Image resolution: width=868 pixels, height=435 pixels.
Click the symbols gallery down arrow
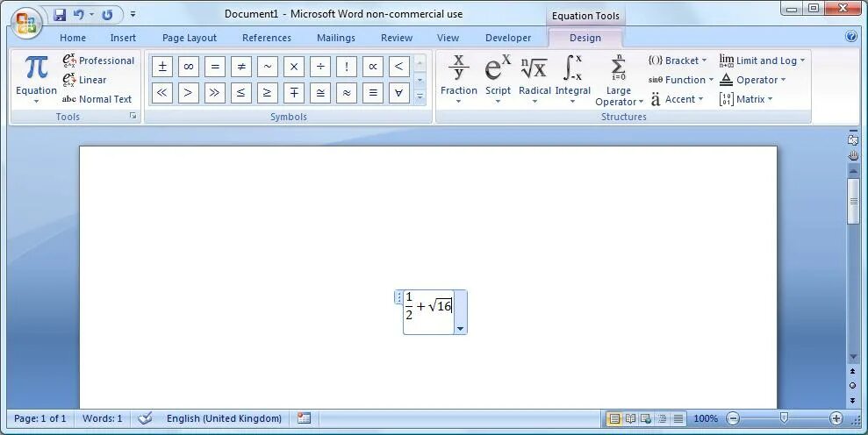[420, 80]
